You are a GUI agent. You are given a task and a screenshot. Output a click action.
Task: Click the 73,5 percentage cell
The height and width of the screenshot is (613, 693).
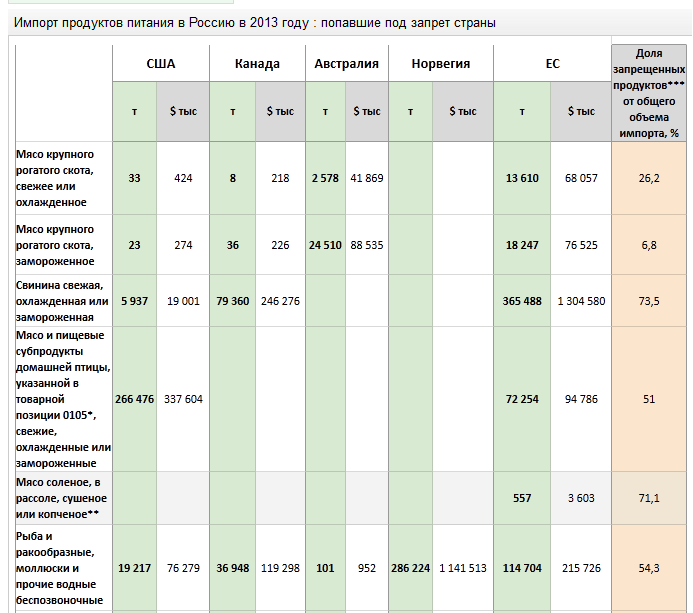click(x=649, y=301)
